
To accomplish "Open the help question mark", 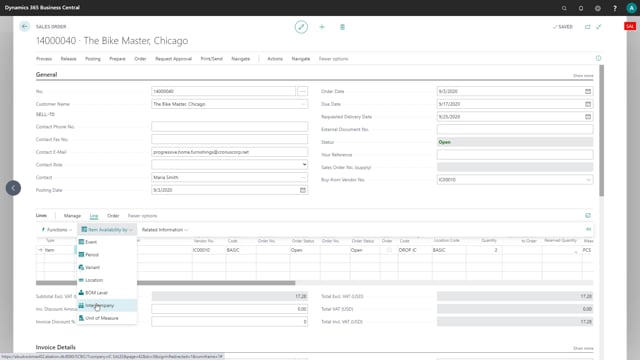I will 615,8.
